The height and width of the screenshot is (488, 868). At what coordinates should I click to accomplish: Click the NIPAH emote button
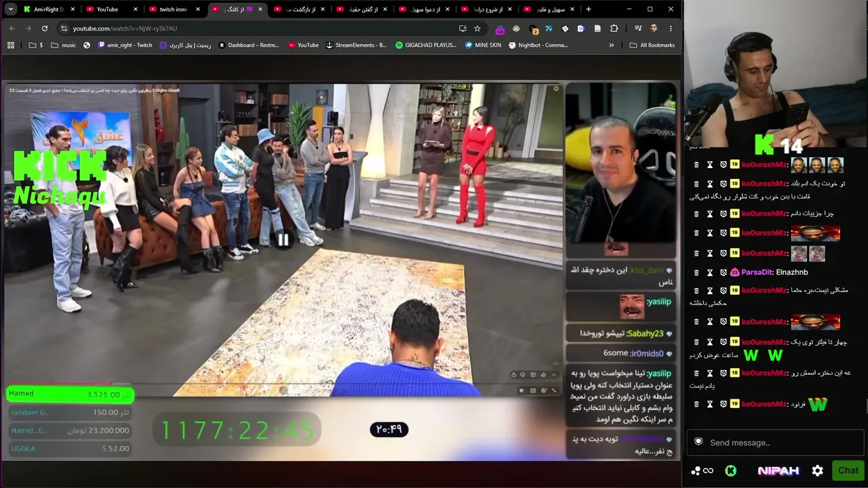pos(778,470)
